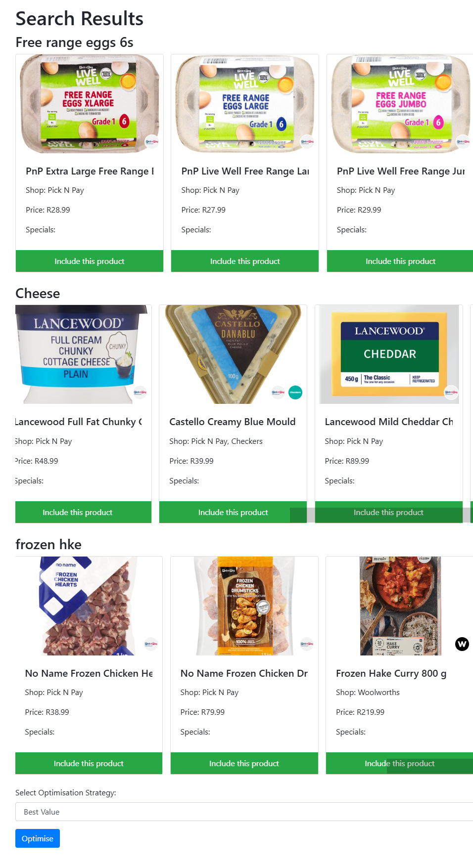
Task: Click the Woolworths logo on Hake Curry
Action: click(x=462, y=644)
